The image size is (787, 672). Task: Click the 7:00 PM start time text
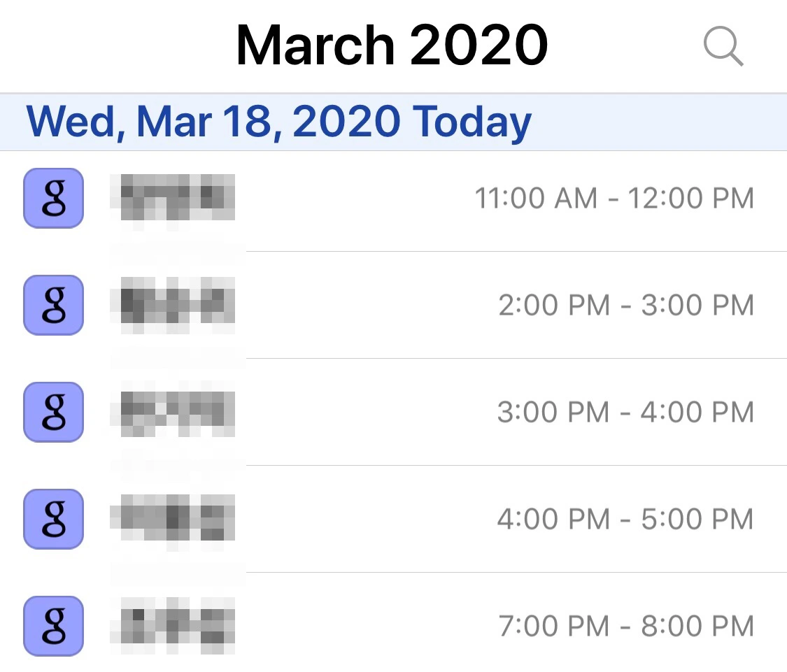(x=553, y=627)
